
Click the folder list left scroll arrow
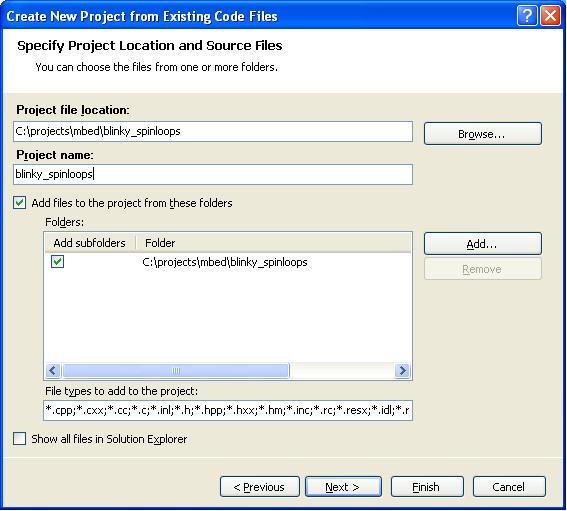coord(53,370)
